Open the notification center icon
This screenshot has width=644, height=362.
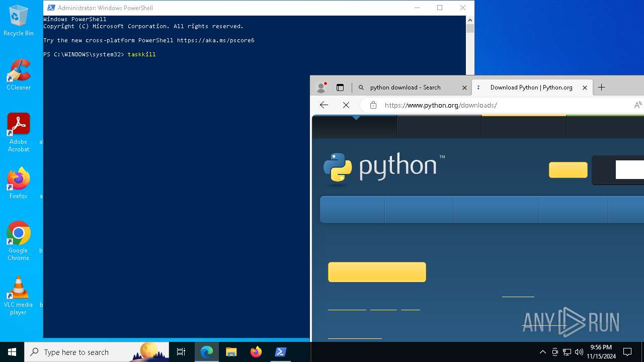627,352
